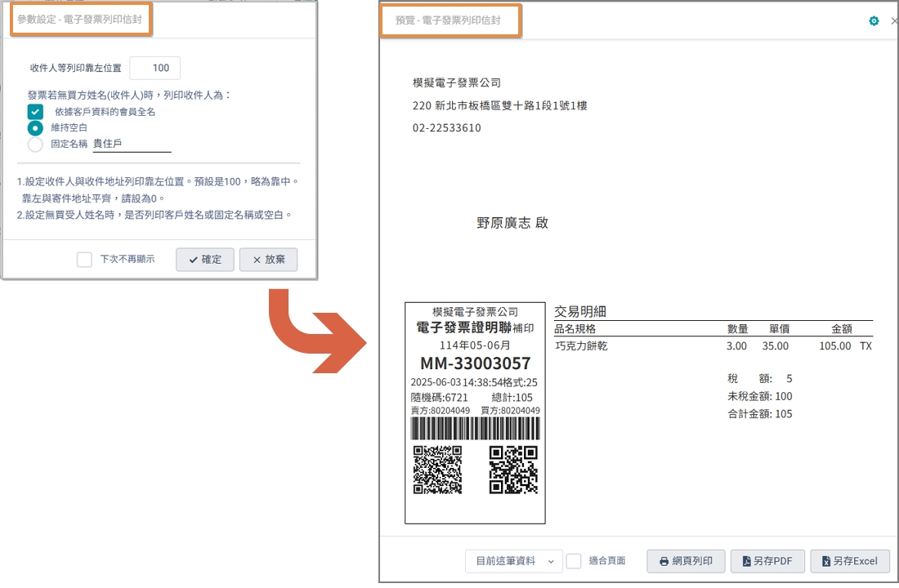Uncheck 依據客戶資料的會員全名 checkbox
Screen dimensions: 899x588
(35, 112)
